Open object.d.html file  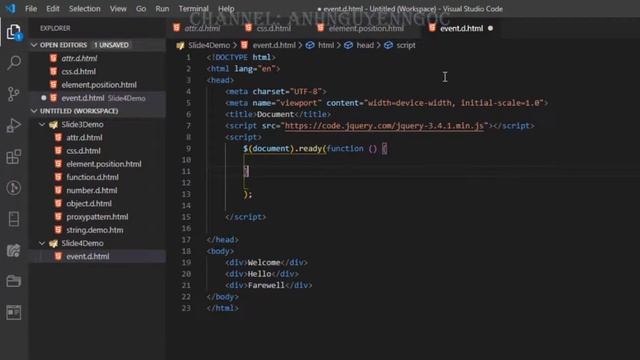(89, 204)
